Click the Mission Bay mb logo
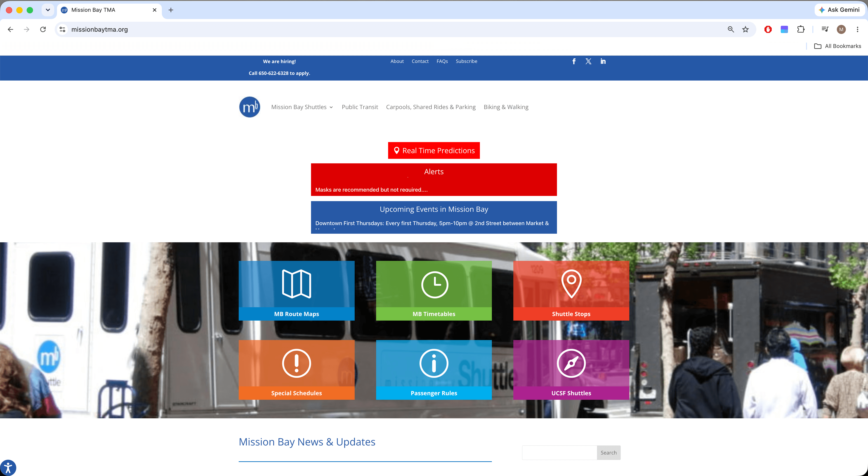This screenshot has width=868, height=476. click(x=250, y=107)
